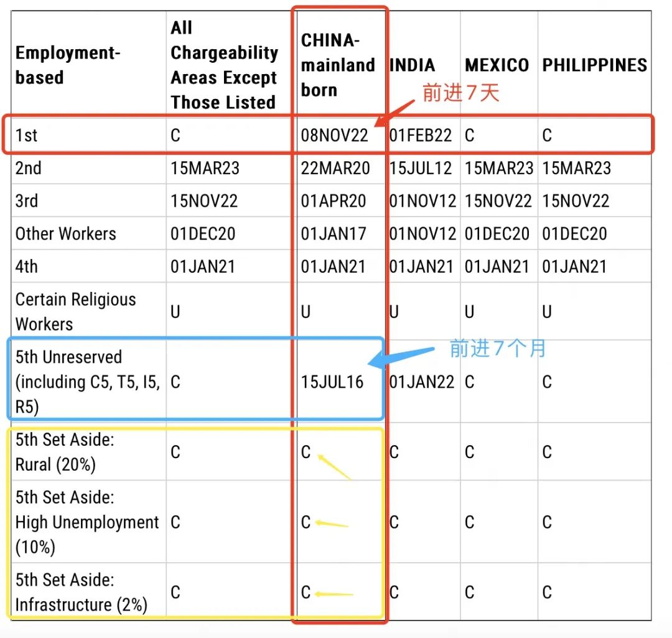Viewport: 672px width, 638px height.
Task: Click the '4th' row label
Action: (27, 266)
